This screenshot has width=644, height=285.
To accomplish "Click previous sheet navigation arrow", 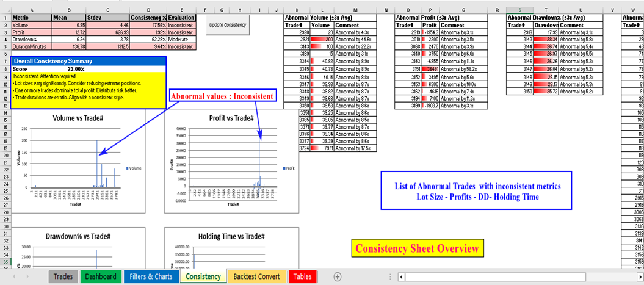I will coord(15,277).
